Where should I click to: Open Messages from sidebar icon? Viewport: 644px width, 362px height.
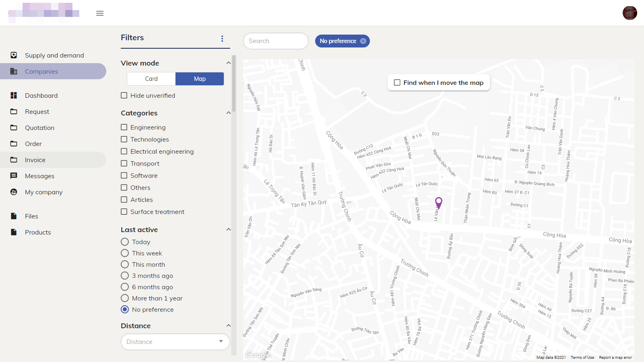pyautogui.click(x=14, y=176)
